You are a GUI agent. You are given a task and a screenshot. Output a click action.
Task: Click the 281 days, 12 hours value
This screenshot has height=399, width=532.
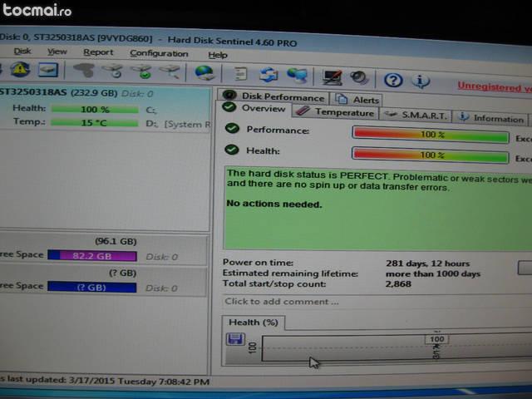click(x=428, y=264)
